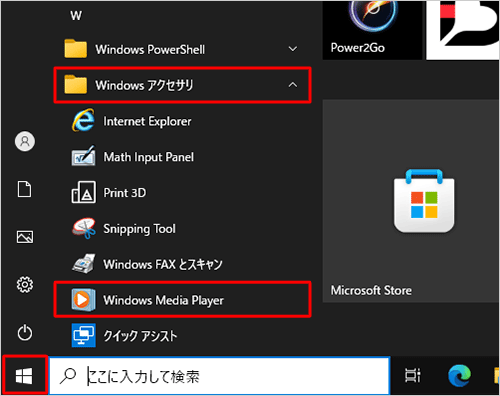The height and width of the screenshot is (396, 500).
Task: Open the Pictures sidebar icon
Action: coord(25,237)
